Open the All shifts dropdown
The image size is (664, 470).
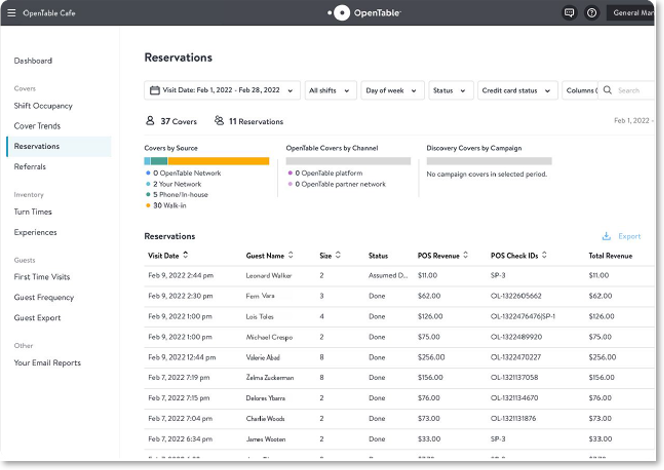click(329, 91)
